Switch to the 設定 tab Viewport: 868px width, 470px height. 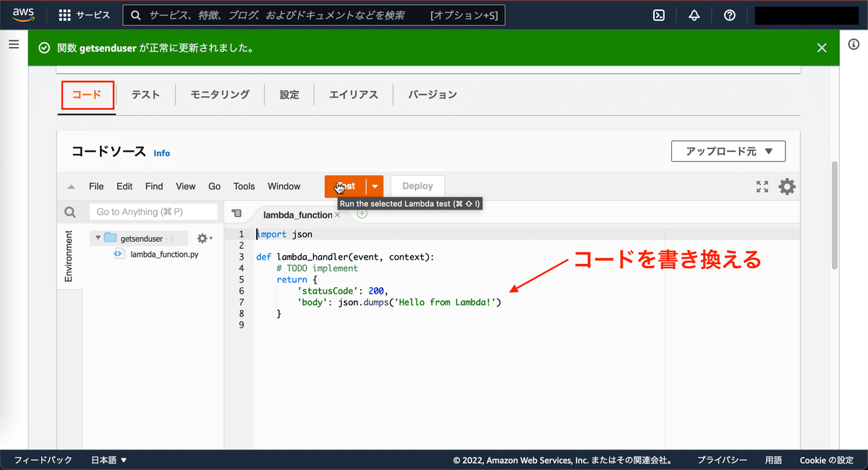[289, 95]
